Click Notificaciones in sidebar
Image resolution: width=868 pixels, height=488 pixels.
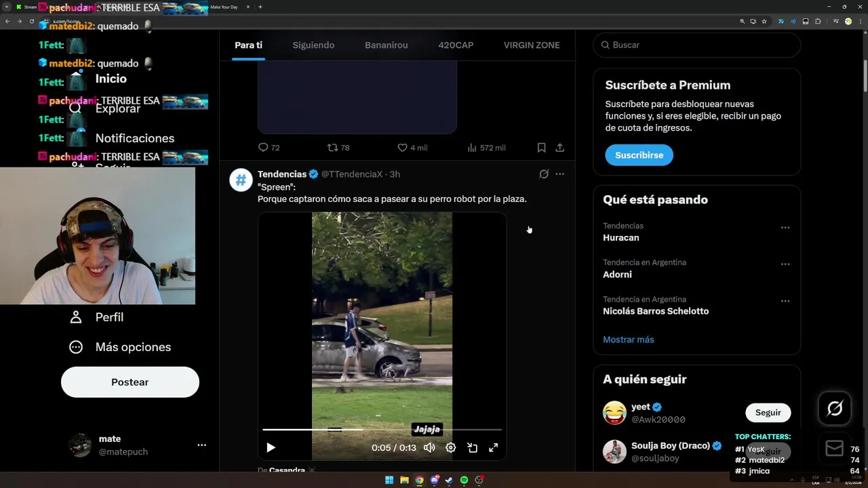point(134,138)
